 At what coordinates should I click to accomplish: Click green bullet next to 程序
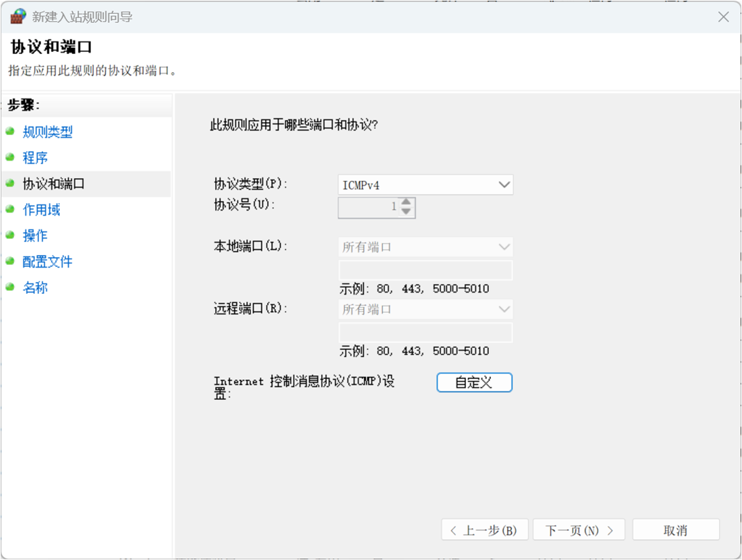coord(10,157)
